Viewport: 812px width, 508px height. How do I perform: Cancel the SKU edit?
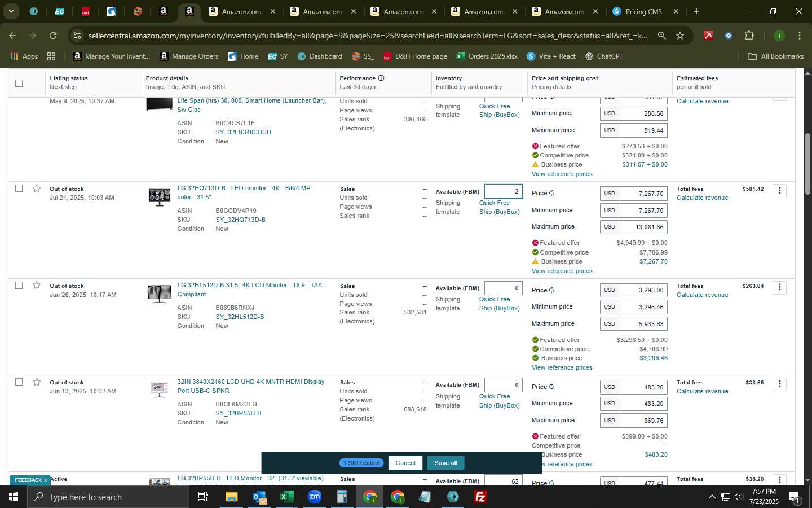[x=405, y=463]
